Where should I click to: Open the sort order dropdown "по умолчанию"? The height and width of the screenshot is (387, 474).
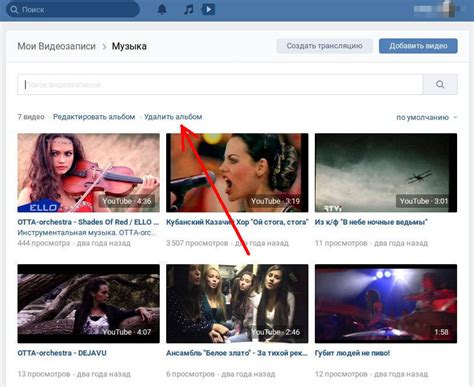coord(426,117)
